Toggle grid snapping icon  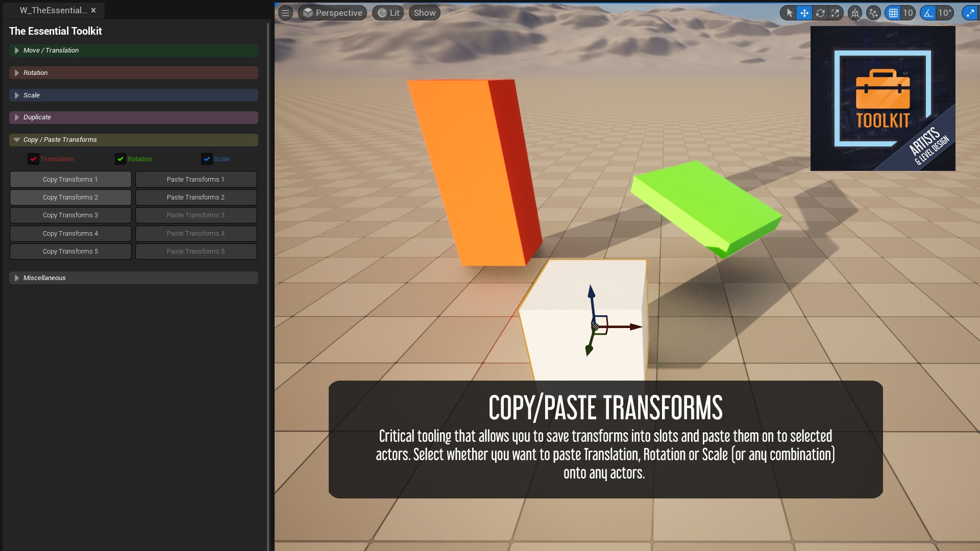pyautogui.click(x=893, y=13)
